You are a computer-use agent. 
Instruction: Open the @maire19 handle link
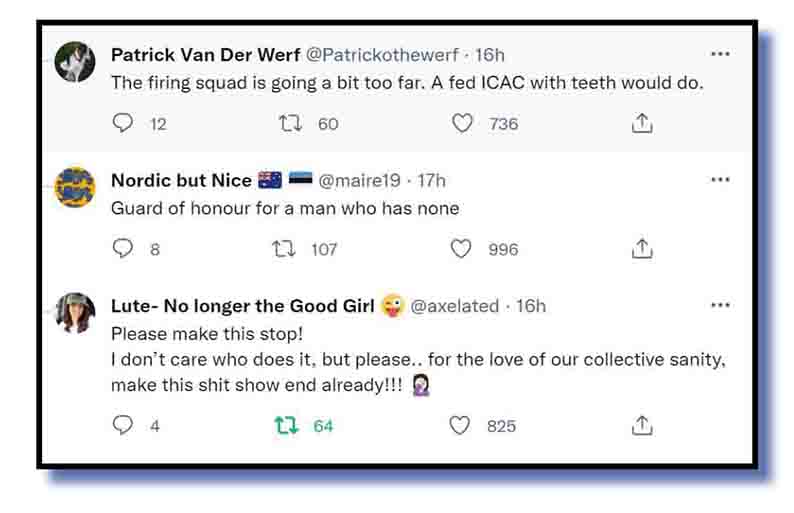coord(359,180)
